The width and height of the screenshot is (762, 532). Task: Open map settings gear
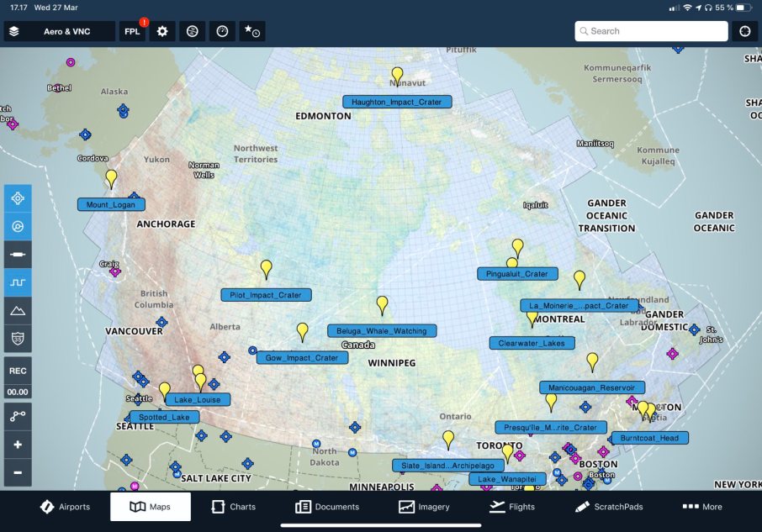click(x=162, y=31)
